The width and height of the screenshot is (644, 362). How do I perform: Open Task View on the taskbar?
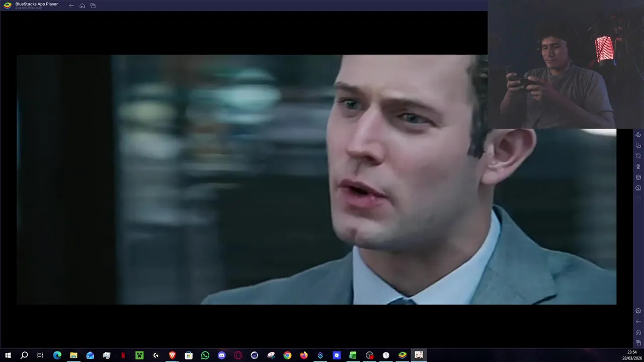(x=40, y=355)
